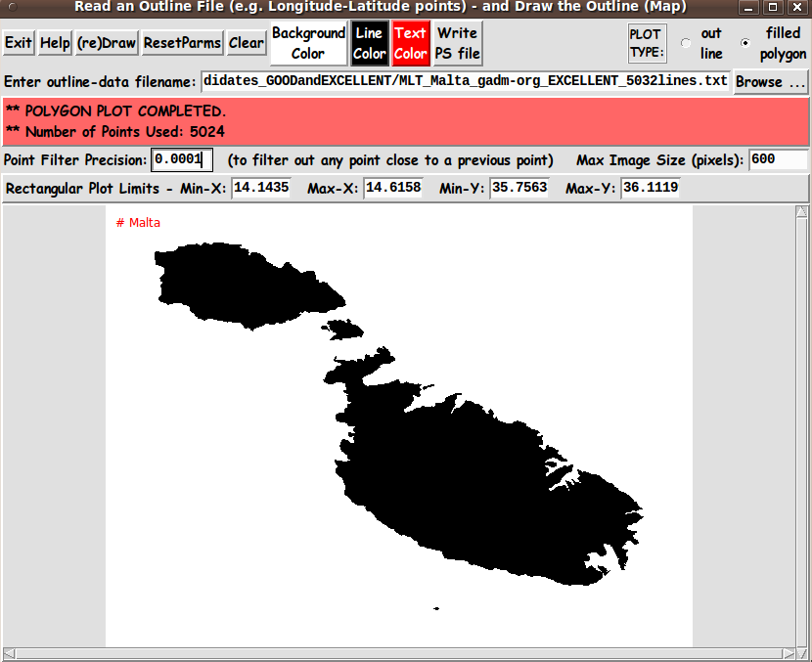Click the Clear button
The image size is (812, 662).
[x=247, y=43]
